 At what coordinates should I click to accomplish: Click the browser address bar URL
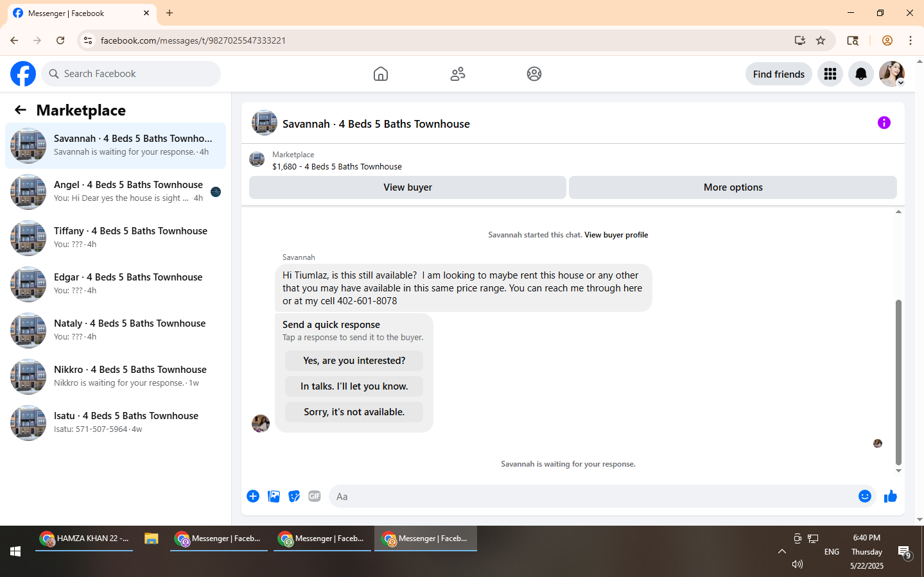(193, 40)
